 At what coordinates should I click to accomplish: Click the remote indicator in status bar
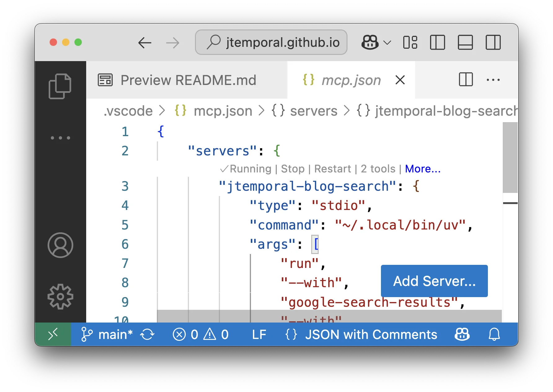53,334
